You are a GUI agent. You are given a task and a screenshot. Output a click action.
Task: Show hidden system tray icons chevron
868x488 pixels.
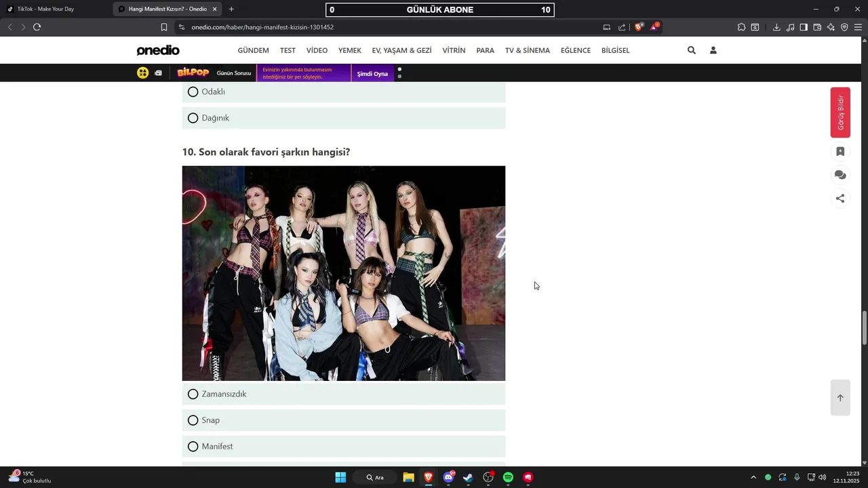753,477
